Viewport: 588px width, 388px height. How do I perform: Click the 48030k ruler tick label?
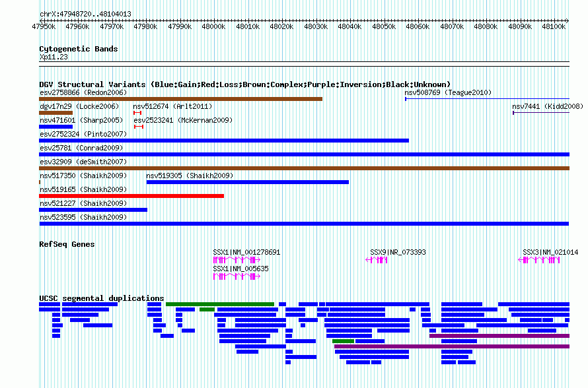[316, 26]
